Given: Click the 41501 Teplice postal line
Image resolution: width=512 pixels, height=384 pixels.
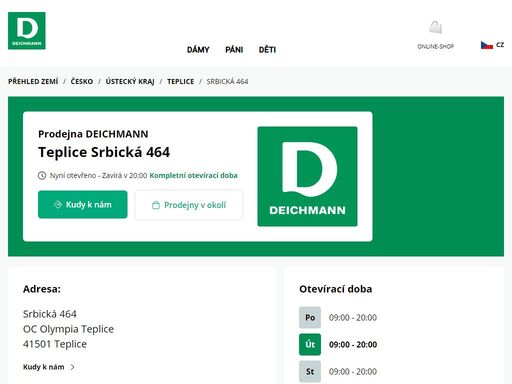Looking at the screenshot, I should [x=55, y=344].
